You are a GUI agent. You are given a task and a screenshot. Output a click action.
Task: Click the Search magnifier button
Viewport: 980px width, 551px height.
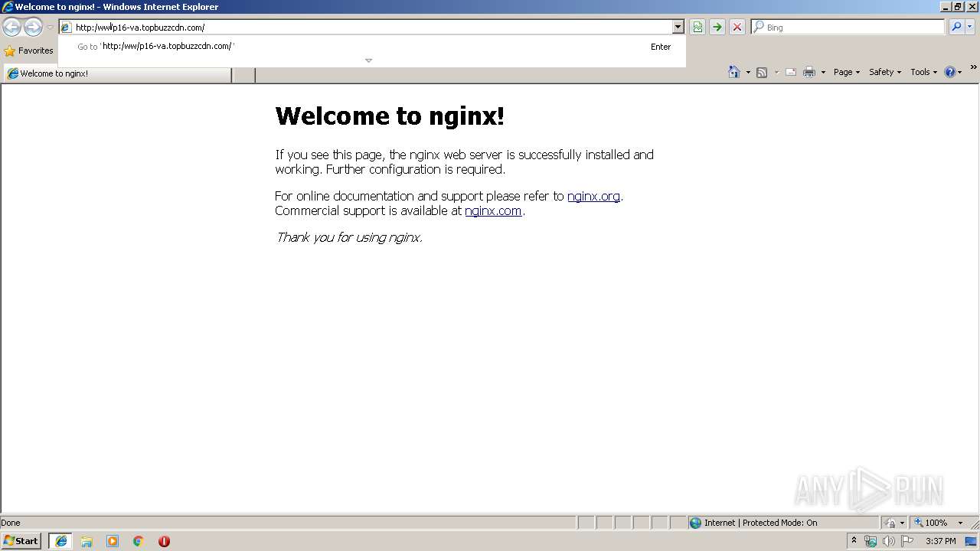956,27
